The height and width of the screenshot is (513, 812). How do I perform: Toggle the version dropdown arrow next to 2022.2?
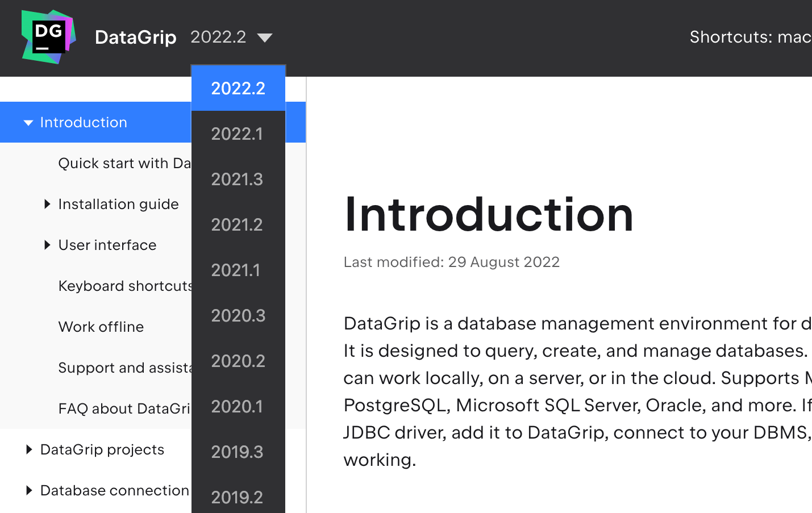tap(264, 38)
